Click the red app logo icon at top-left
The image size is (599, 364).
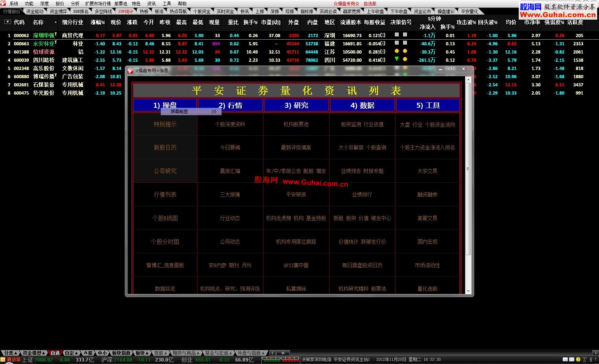(x=3, y=3)
